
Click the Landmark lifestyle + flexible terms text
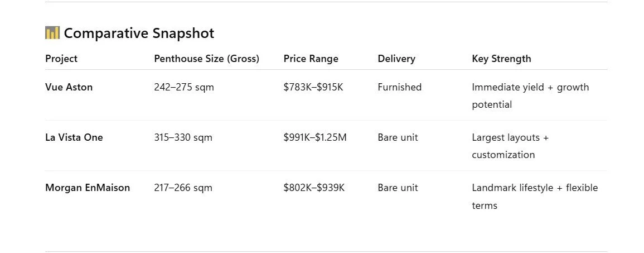[535, 197]
